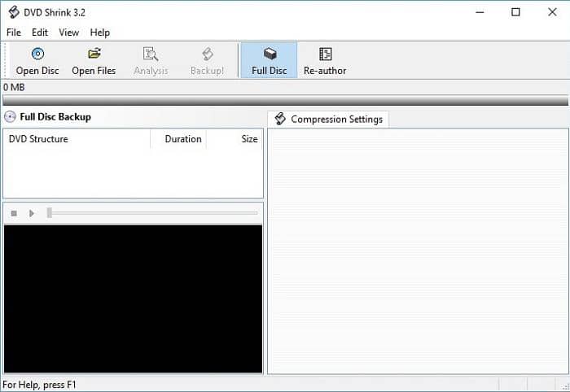
Task: Play the video preview
Action: tap(32, 213)
